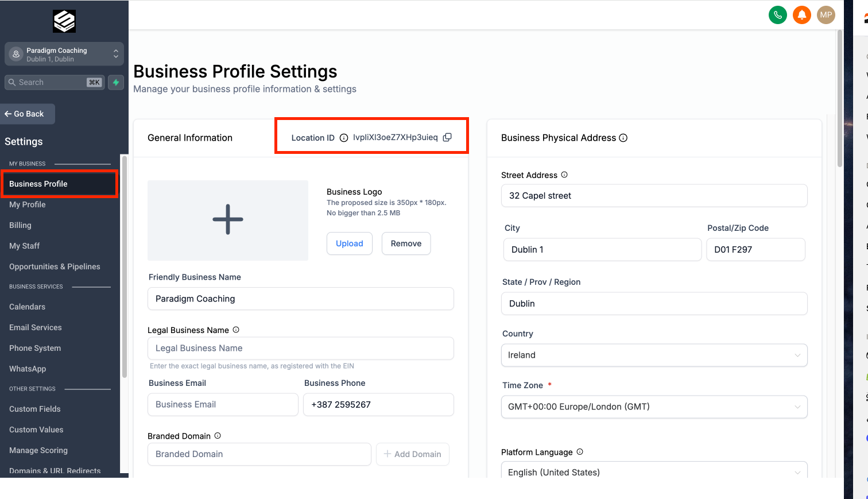Click the MP profile avatar

pos(826,15)
